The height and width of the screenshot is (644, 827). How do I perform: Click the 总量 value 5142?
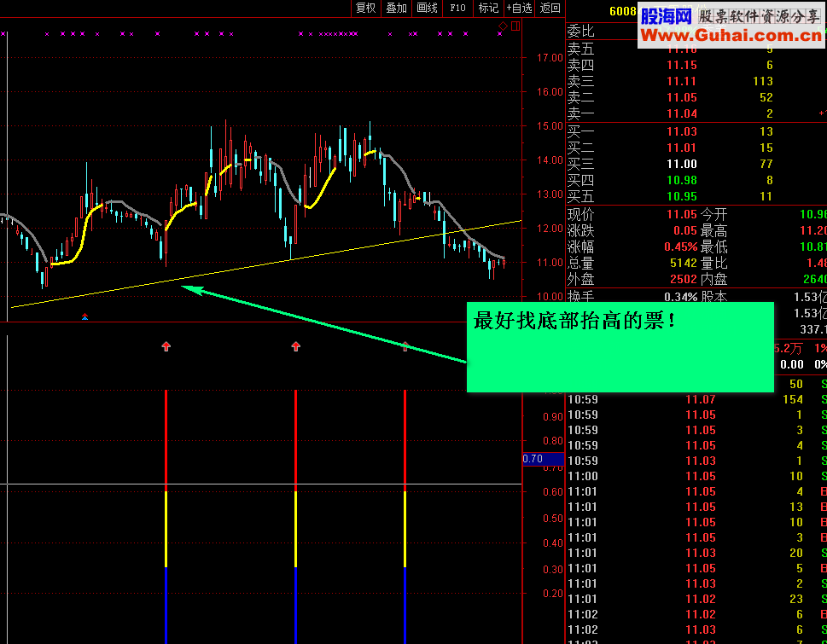tap(684, 263)
